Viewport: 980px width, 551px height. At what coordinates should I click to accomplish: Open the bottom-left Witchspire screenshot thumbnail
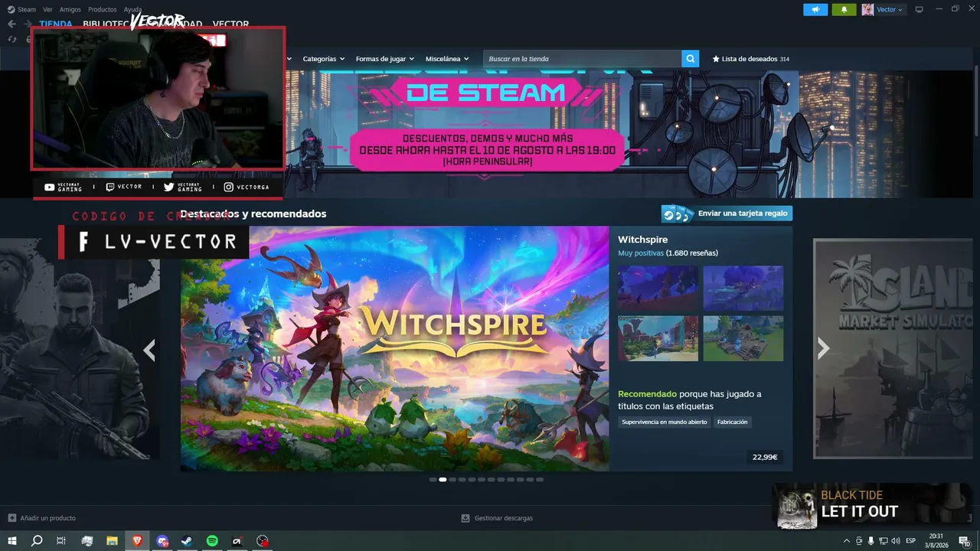tap(658, 338)
